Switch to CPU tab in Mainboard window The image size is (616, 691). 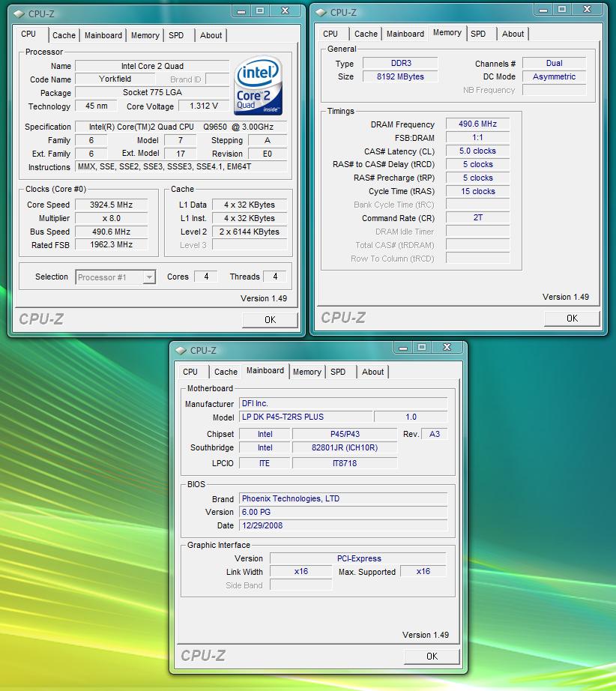[190, 372]
